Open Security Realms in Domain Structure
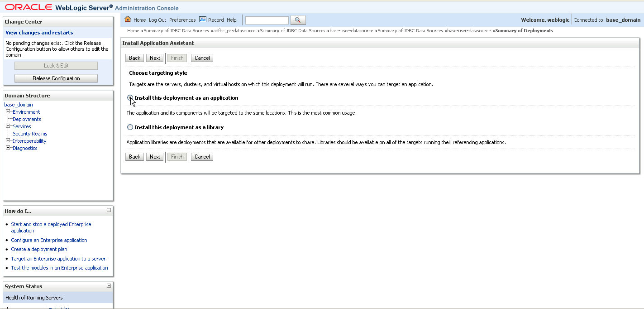The height and width of the screenshot is (309, 644). (x=30, y=134)
